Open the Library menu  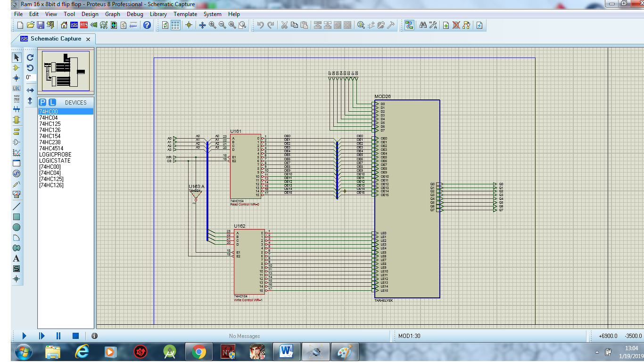coord(158,14)
